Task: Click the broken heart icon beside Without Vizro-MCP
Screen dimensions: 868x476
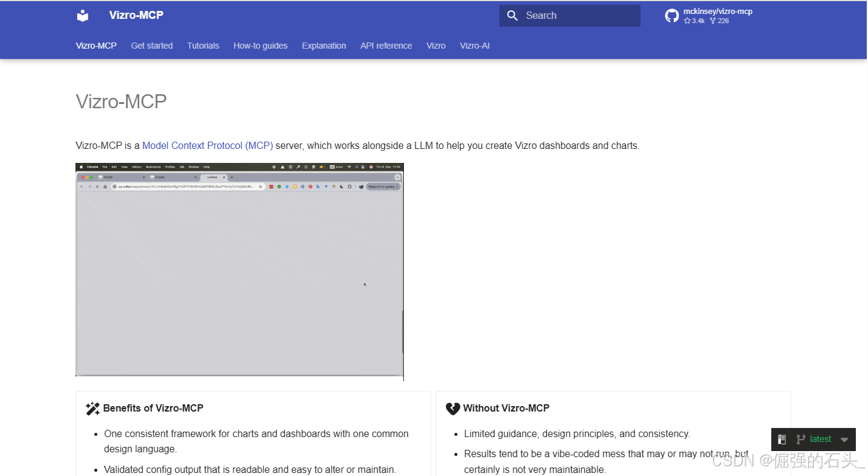Action: (453, 409)
